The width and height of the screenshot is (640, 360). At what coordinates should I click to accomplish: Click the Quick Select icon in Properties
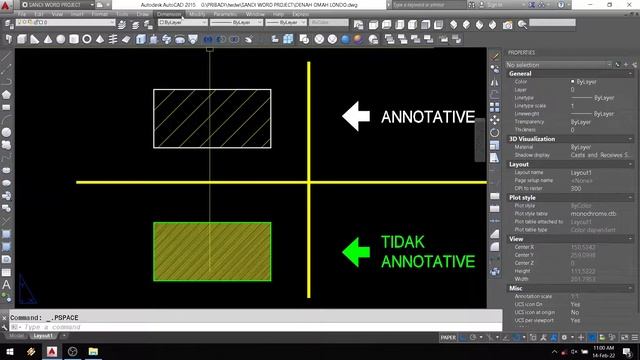click(634, 65)
